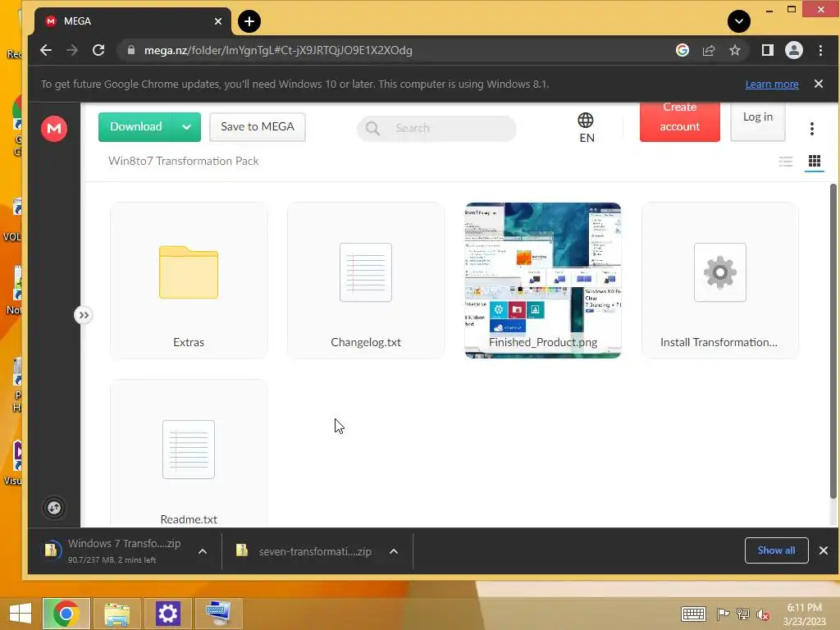The image size is (840, 630).
Task: Click the Changelog.txt file name
Action: 366,342
